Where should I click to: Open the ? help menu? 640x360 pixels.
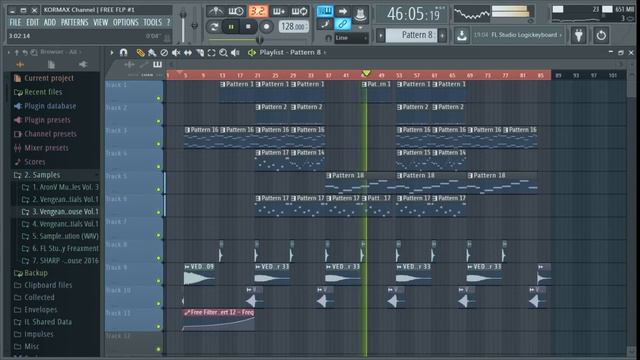click(168, 22)
